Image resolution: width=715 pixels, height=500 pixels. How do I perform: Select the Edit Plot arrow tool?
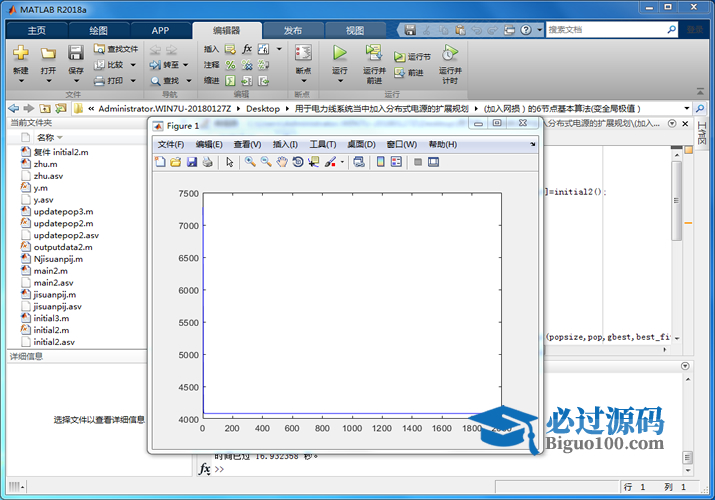[x=229, y=162]
